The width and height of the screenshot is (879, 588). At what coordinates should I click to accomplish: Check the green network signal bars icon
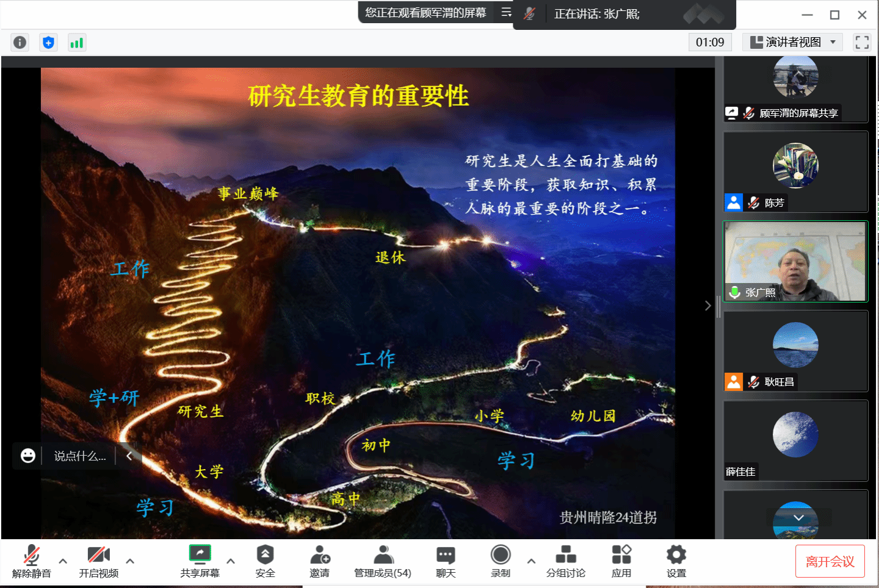(76, 42)
